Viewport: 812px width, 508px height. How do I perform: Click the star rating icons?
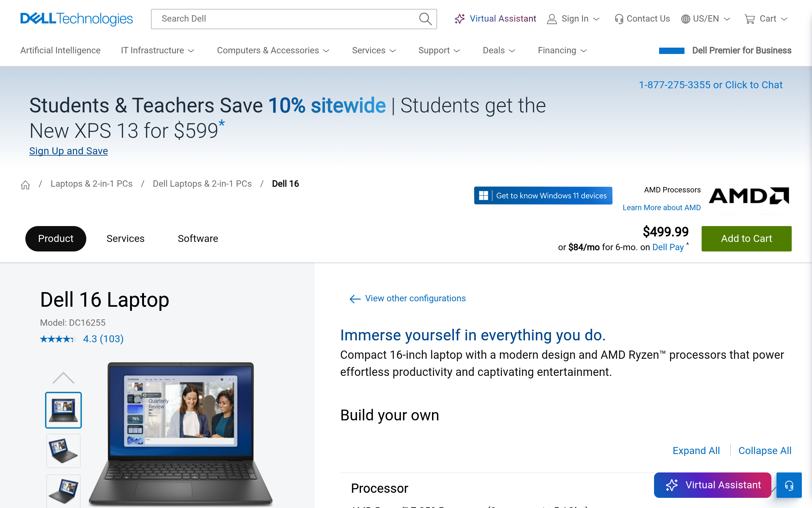pos(58,339)
